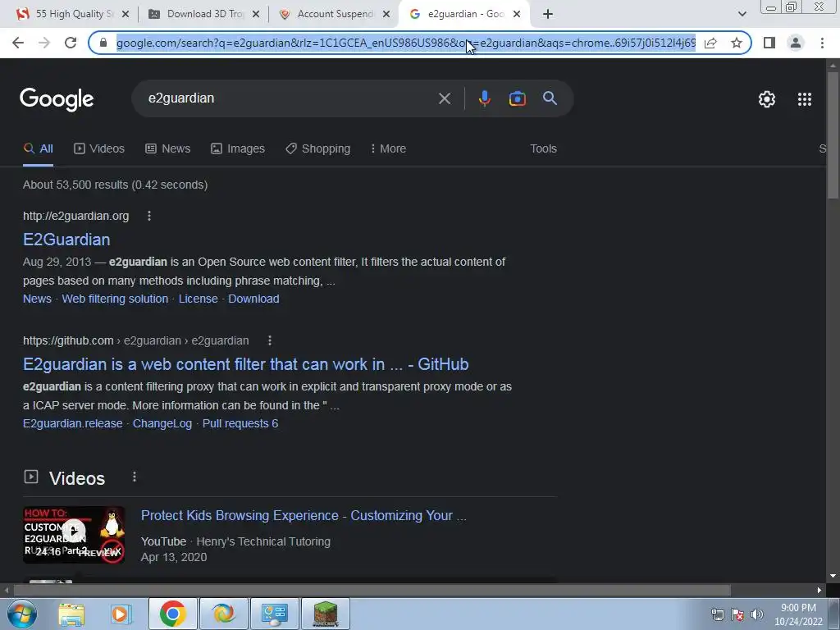Close the '55 High Quality' tab
The height and width of the screenshot is (630, 840).
pos(126,14)
